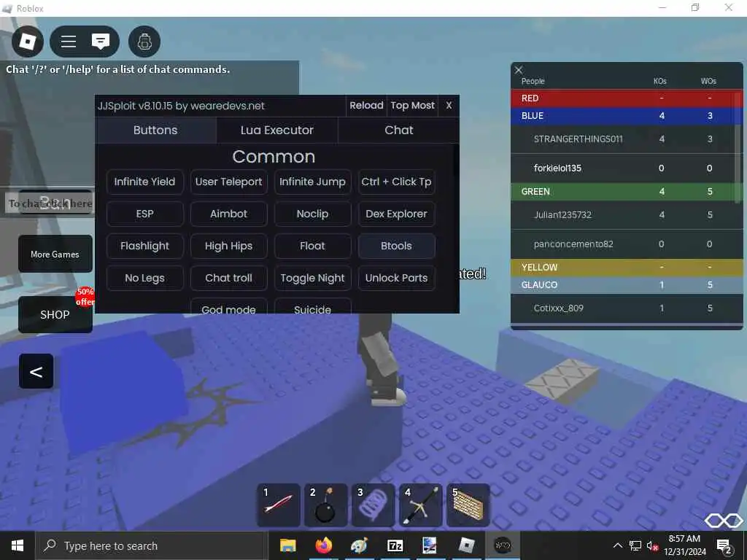
Task: Switch to the Chat tab in JJSploit
Action: click(399, 130)
